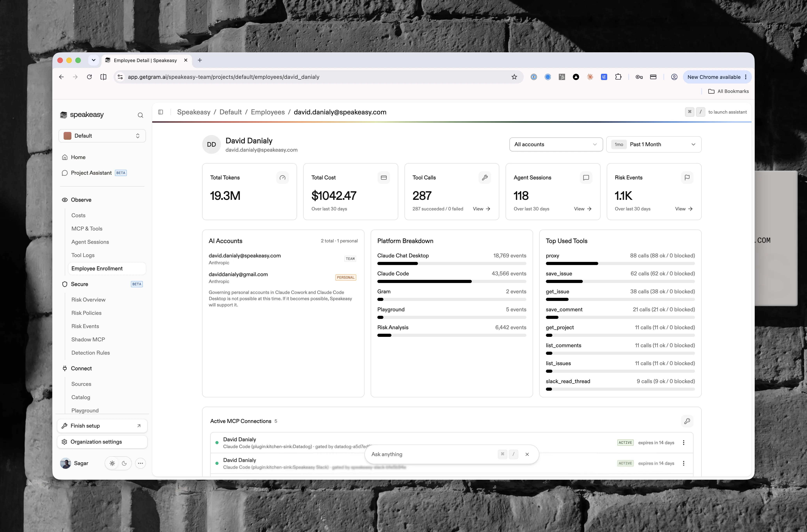Viewport: 807px width, 532px height.
Task: Click the Finish setup button
Action: pos(102,426)
